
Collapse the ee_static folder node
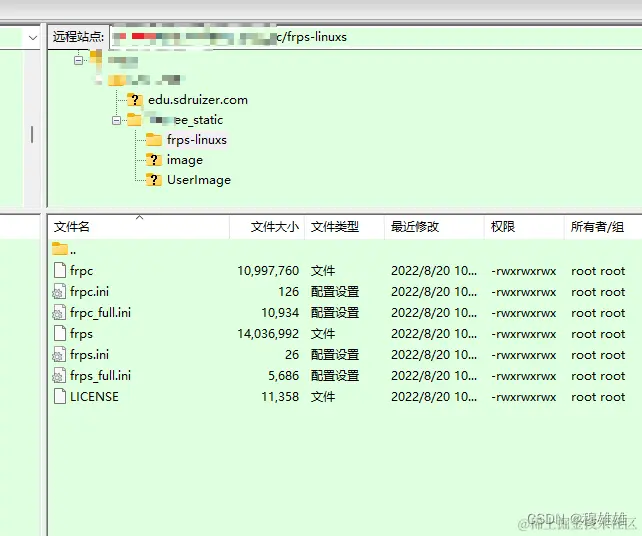pos(116,120)
